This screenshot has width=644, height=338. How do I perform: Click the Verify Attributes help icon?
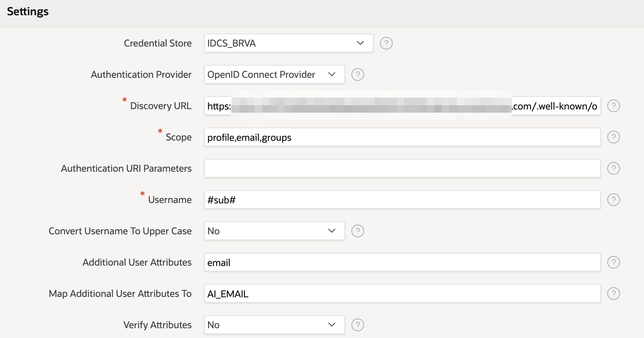click(357, 325)
